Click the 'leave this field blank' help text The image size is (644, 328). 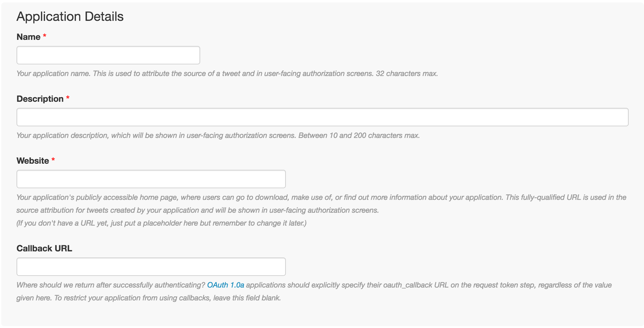tap(247, 298)
